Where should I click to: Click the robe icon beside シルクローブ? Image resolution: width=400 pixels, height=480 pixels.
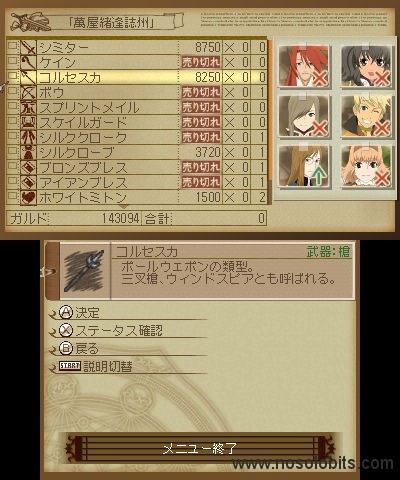point(29,152)
